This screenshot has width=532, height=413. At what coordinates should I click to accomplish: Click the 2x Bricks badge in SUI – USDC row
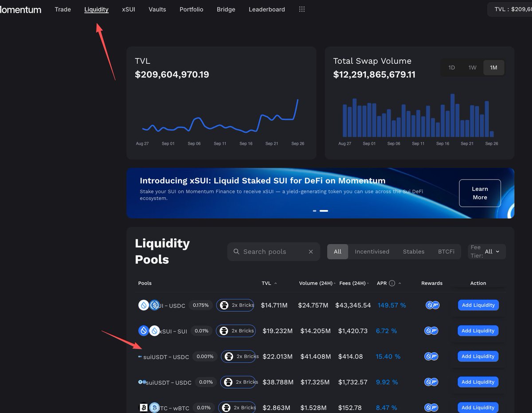[235, 305]
